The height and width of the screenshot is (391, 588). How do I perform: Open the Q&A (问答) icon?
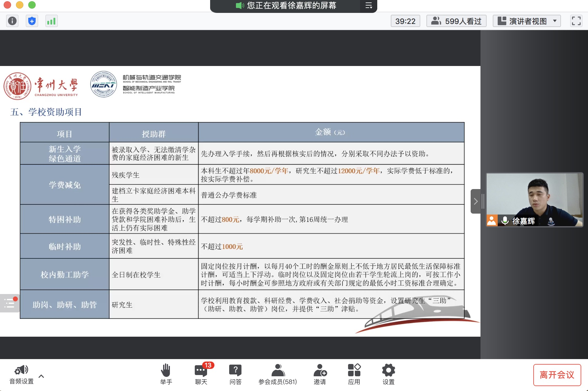point(235,374)
